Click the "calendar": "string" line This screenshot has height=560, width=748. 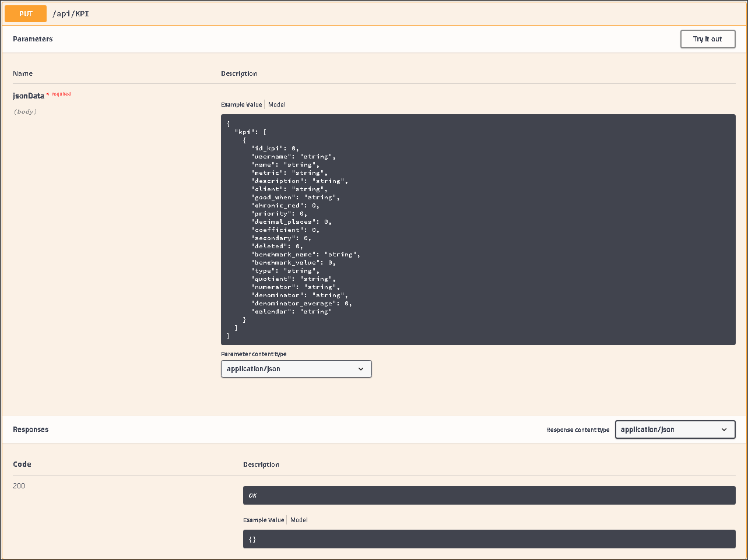click(292, 311)
